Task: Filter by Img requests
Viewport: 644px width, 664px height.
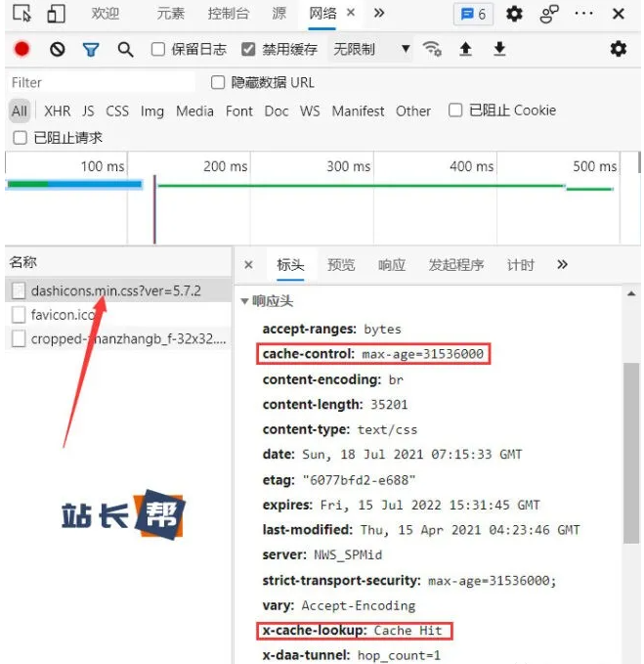Action: (x=152, y=111)
